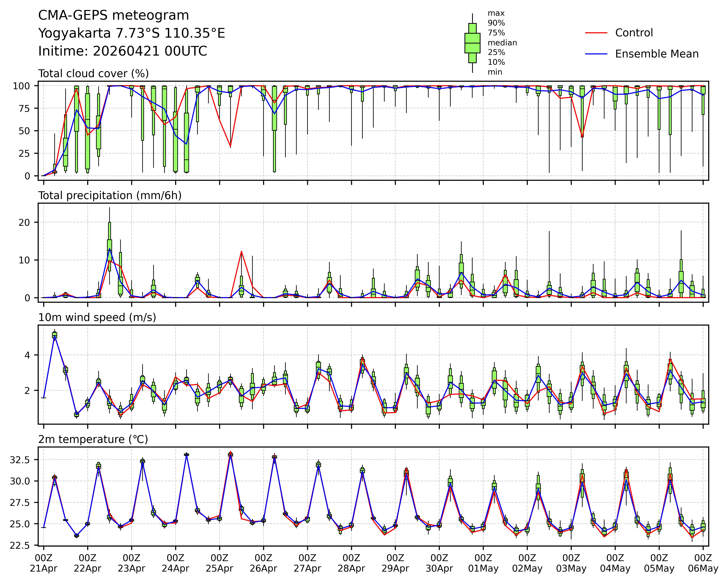Click the 'Total precipitation (mm/6h)' panel title
728x583 pixels.
click(110, 196)
